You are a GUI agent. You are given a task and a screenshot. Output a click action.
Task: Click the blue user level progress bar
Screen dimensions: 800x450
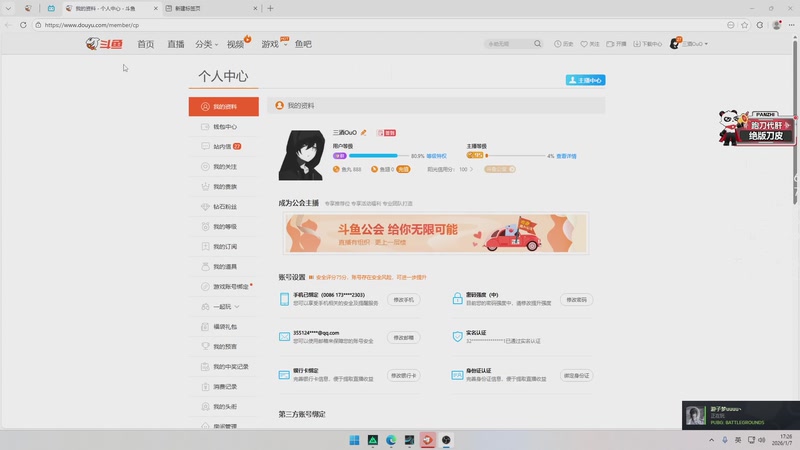click(378, 156)
